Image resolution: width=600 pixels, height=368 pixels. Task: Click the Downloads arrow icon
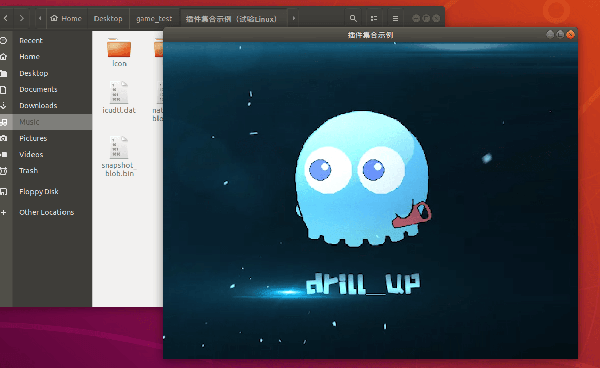[3, 106]
